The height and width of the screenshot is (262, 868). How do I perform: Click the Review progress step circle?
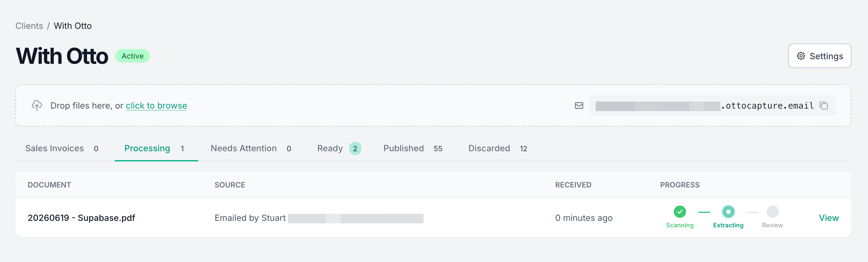[772, 212]
